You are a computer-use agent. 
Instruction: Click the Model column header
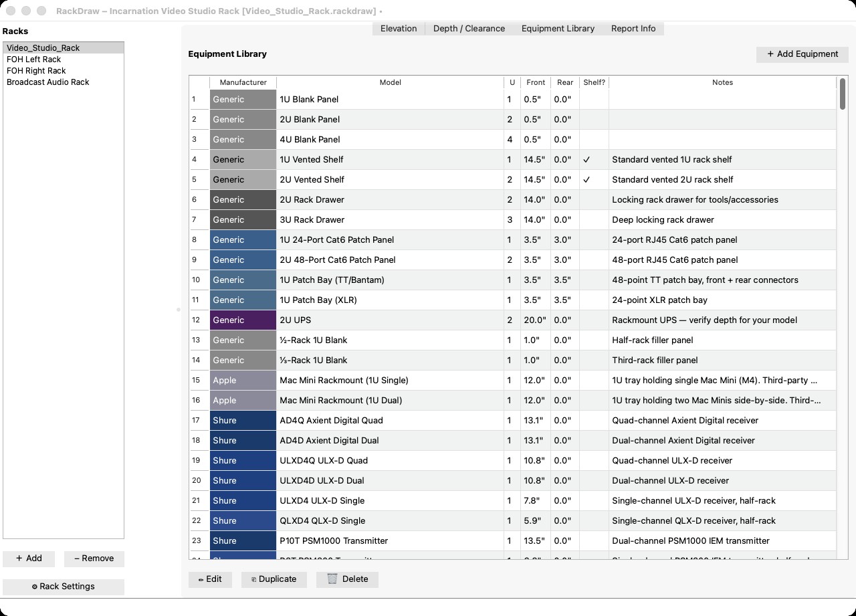point(390,82)
